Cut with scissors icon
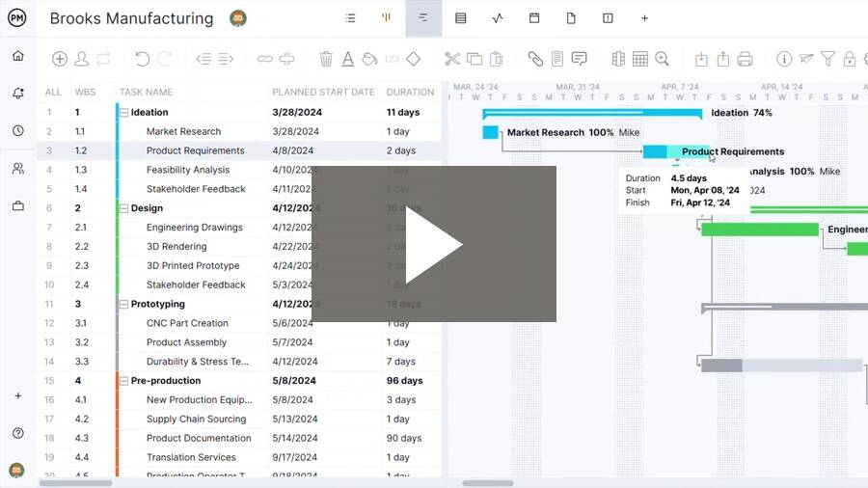The width and height of the screenshot is (868, 488). [x=452, y=59]
